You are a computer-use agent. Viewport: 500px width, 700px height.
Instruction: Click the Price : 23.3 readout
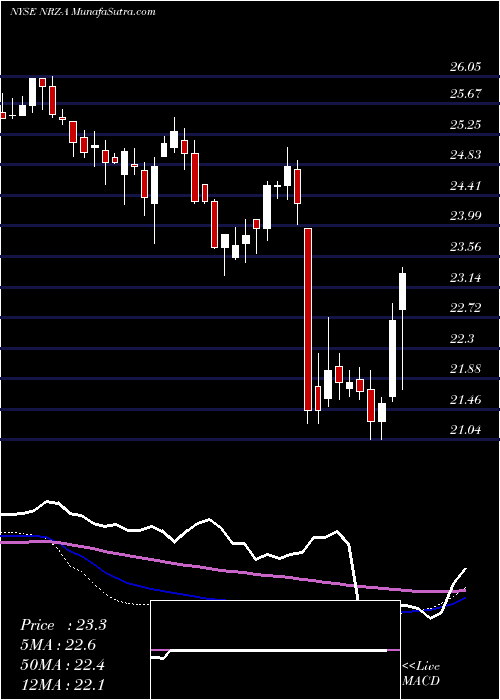63,625
